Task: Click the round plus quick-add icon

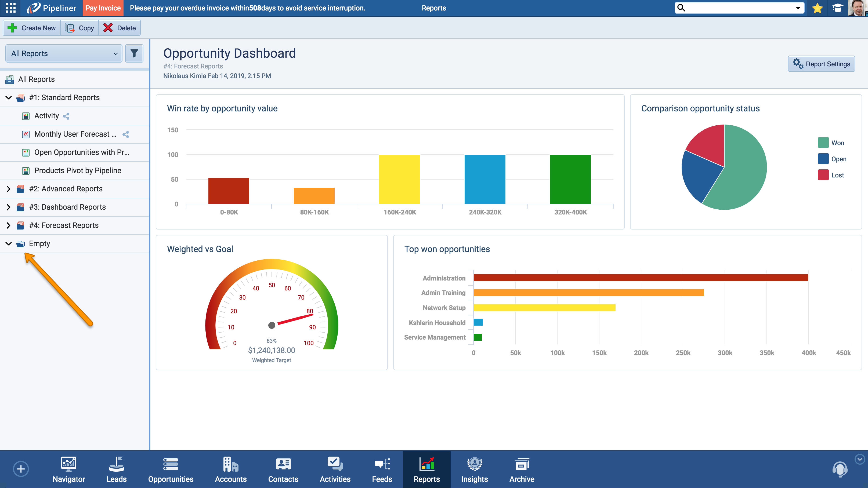Action: [x=21, y=469]
